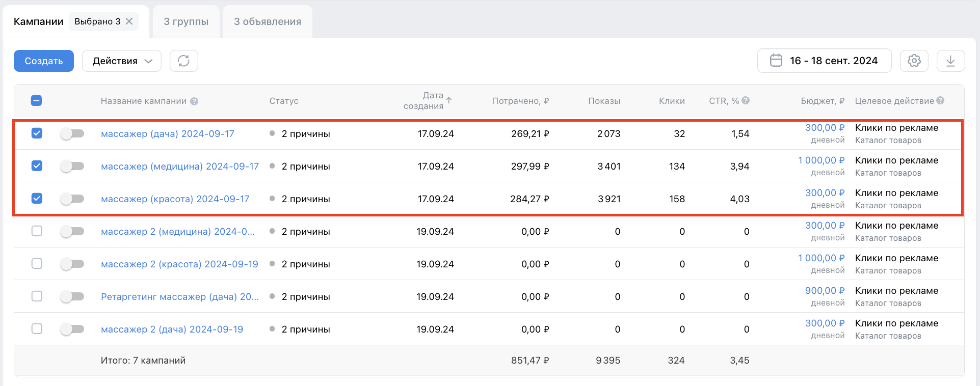Open campaign массажер (дача) 2024-09-17
This screenshot has height=386, width=980.
[168, 134]
